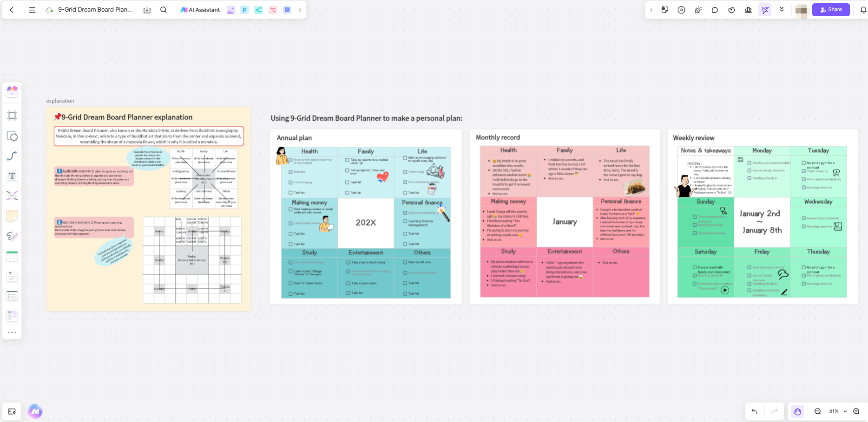Check 'Go to the gym for a workout' on Tuesday

click(804, 163)
